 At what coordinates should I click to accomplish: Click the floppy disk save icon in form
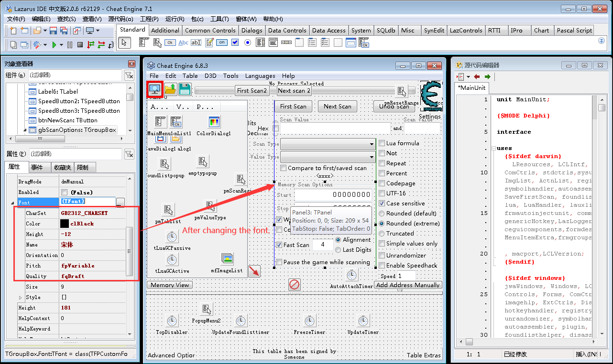coord(185,89)
